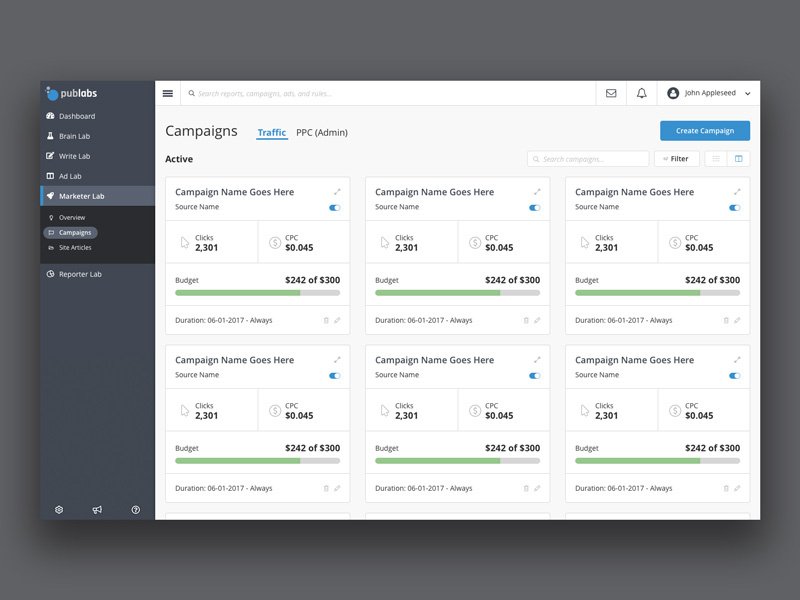Edit the second-row right campaign via pencil icon

coord(737,488)
